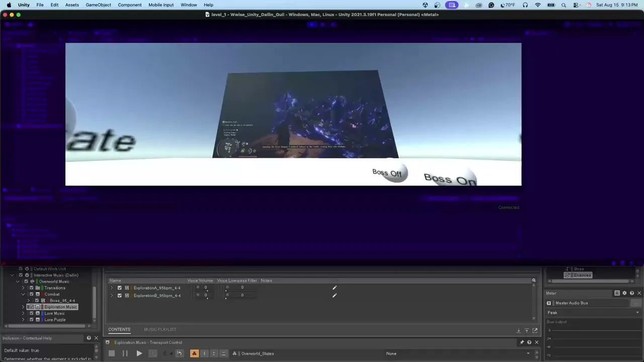Open the Unity GameObject menu
644x362 pixels.
pyautogui.click(x=98, y=5)
